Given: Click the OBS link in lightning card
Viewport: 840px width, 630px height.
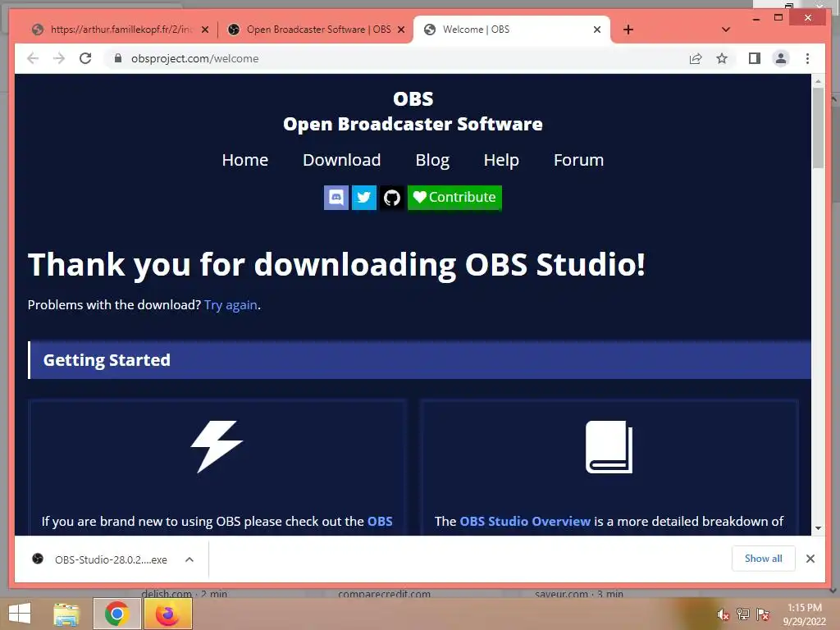Looking at the screenshot, I should pyautogui.click(x=380, y=521).
